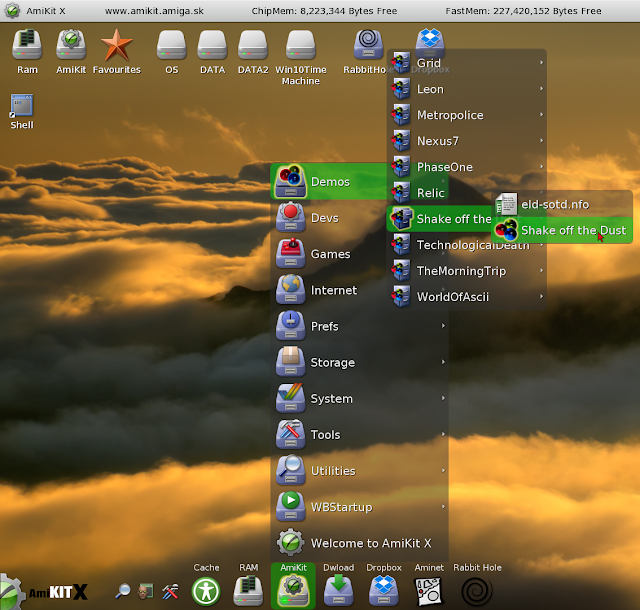Image resolution: width=640 pixels, height=610 pixels.
Task: Click the www.amikit.amiga.sk title text
Action: point(154,11)
